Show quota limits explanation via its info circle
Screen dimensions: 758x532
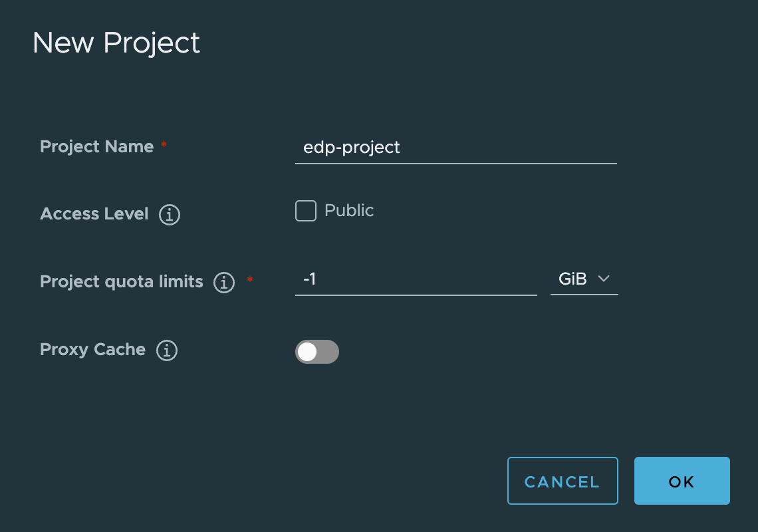[x=224, y=282]
